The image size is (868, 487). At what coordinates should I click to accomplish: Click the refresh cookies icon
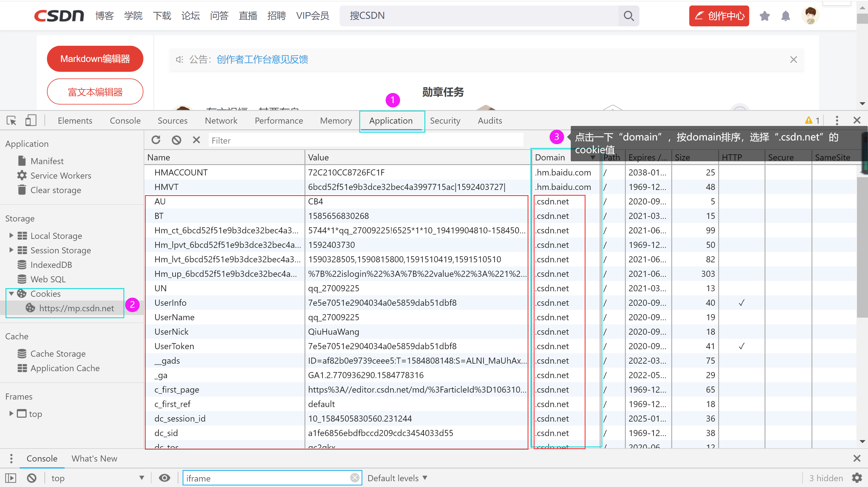tap(156, 140)
